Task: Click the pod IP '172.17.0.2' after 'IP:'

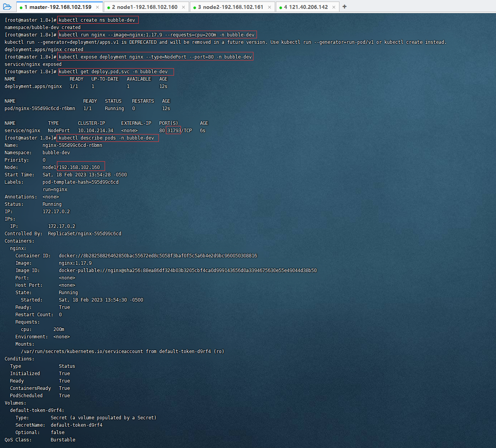Action: 56,212
